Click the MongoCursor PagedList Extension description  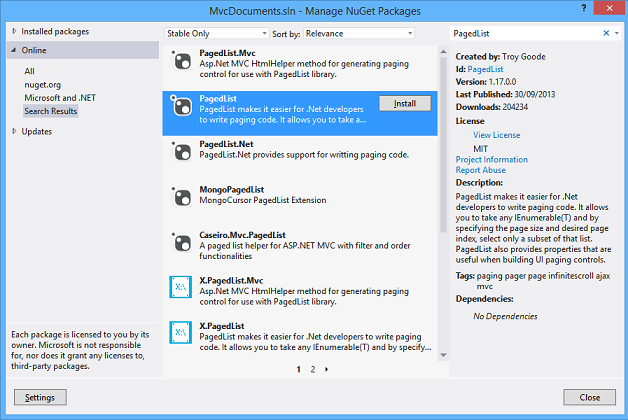click(x=263, y=200)
